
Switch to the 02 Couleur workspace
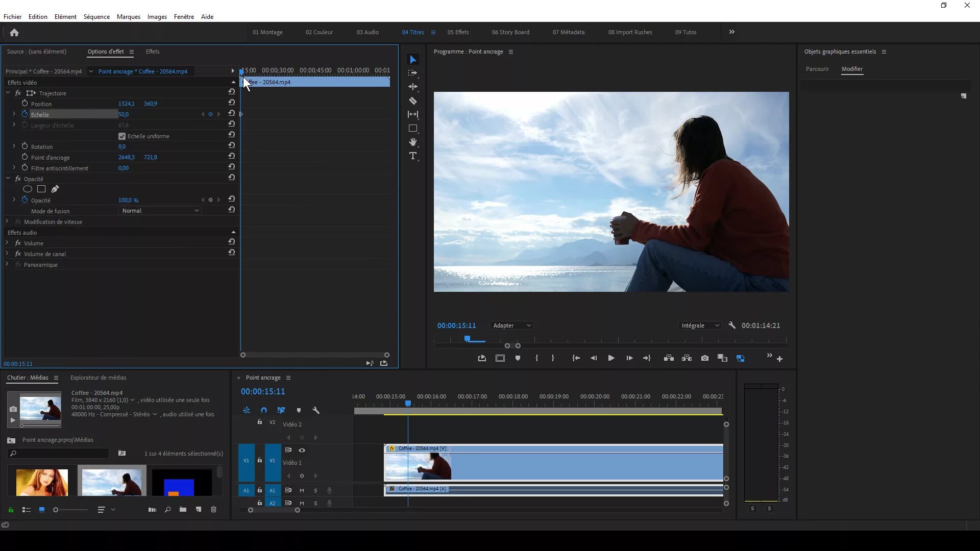319,32
